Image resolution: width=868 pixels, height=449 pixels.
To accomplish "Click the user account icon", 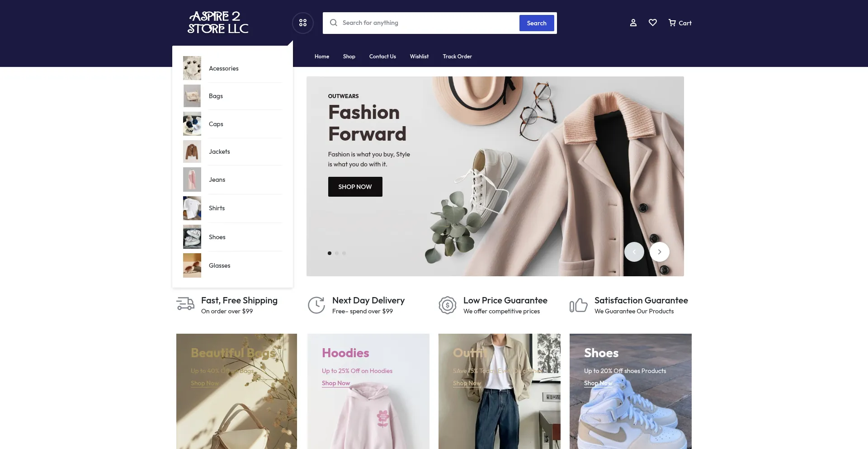I will (x=633, y=23).
